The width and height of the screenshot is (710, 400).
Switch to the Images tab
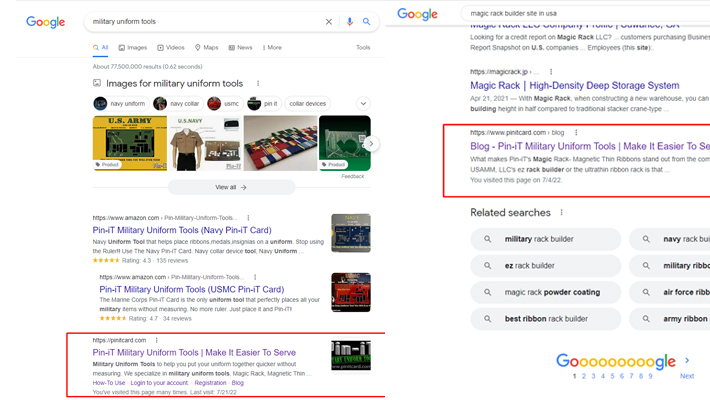pyautogui.click(x=133, y=48)
